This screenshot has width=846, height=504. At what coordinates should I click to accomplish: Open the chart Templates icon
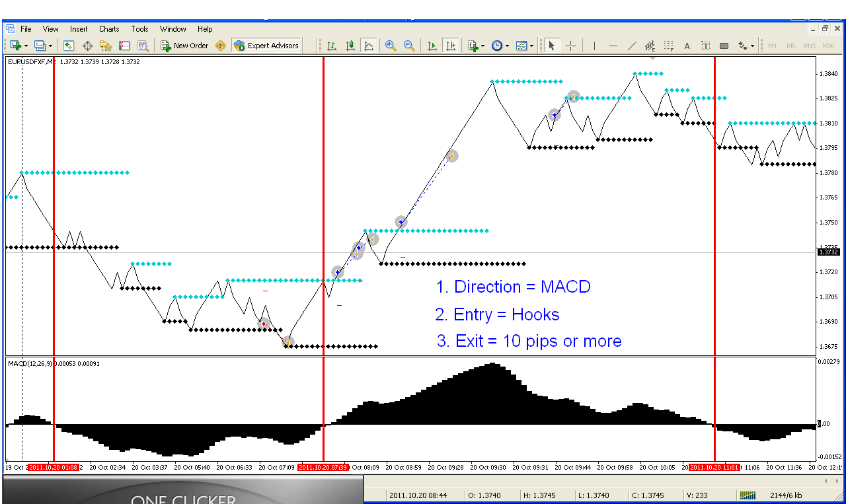pyautogui.click(x=521, y=46)
